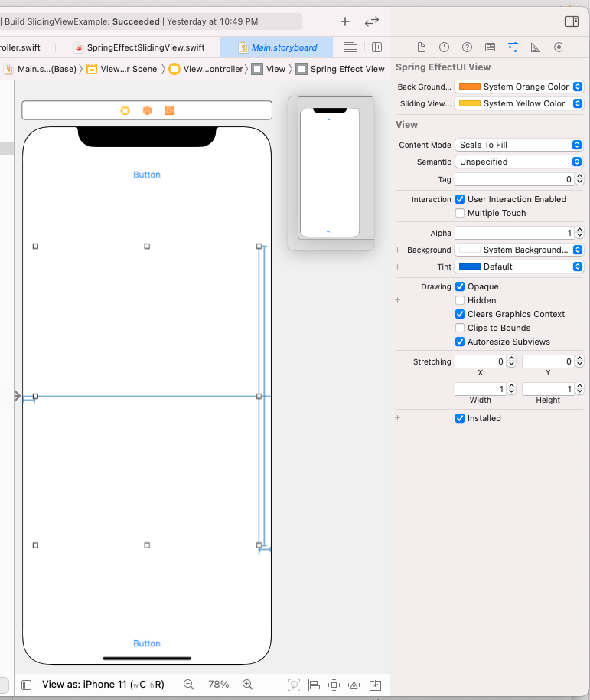Select the View Controller dock icon

(125, 110)
